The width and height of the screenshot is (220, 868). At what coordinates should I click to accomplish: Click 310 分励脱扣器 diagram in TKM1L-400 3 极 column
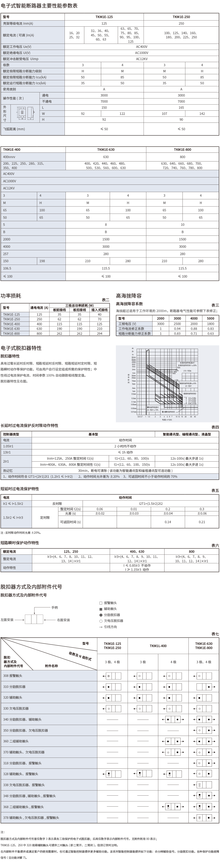[143, 687]
